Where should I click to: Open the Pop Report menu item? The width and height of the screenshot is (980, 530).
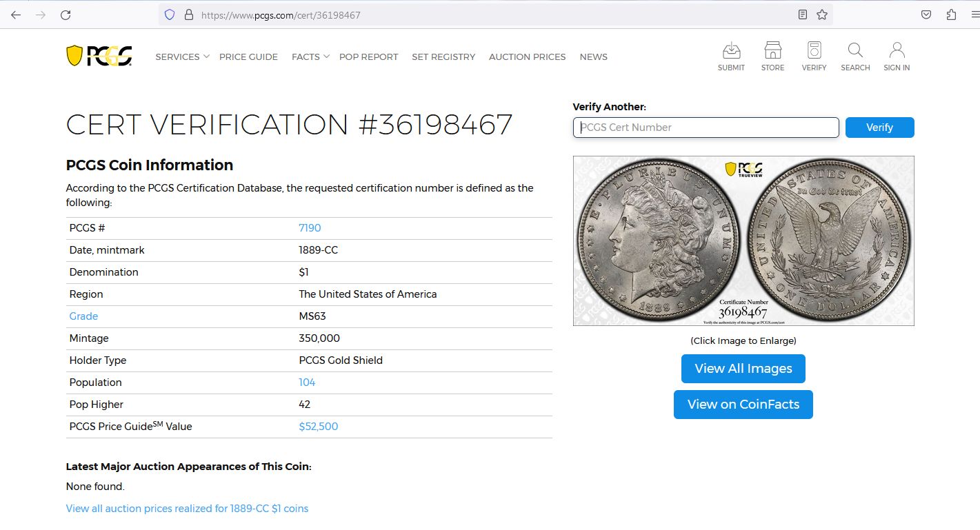(x=369, y=57)
